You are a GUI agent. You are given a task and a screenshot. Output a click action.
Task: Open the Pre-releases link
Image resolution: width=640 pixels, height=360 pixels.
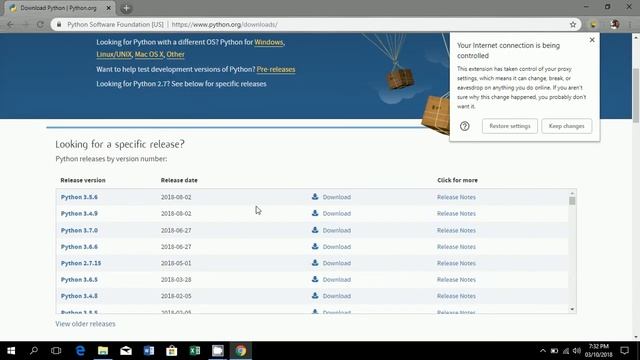276,69
